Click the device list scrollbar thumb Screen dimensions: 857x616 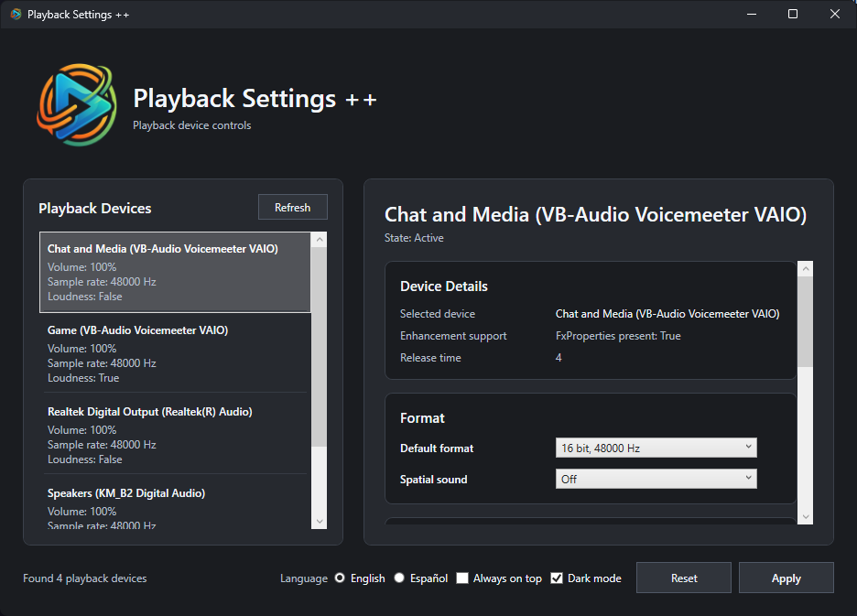click(x=320, y=347)
